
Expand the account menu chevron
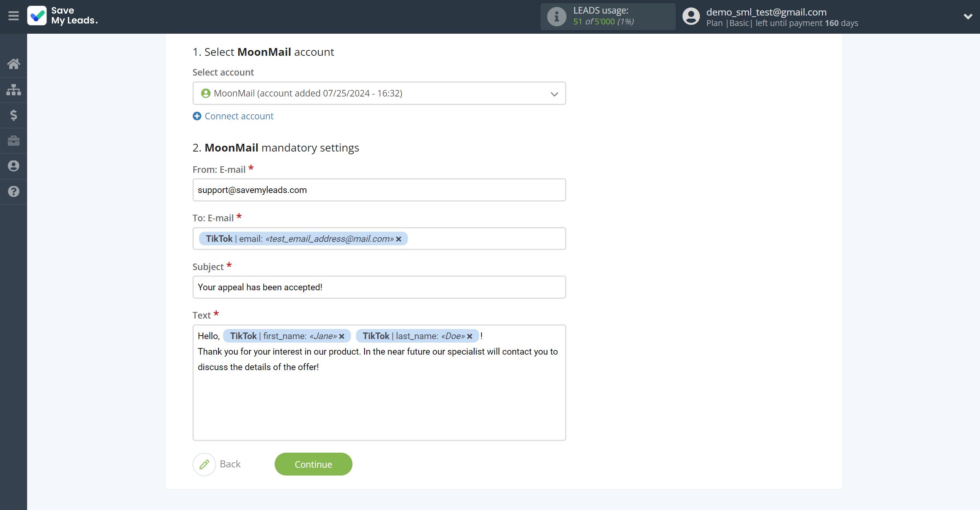tap(968, 17)
